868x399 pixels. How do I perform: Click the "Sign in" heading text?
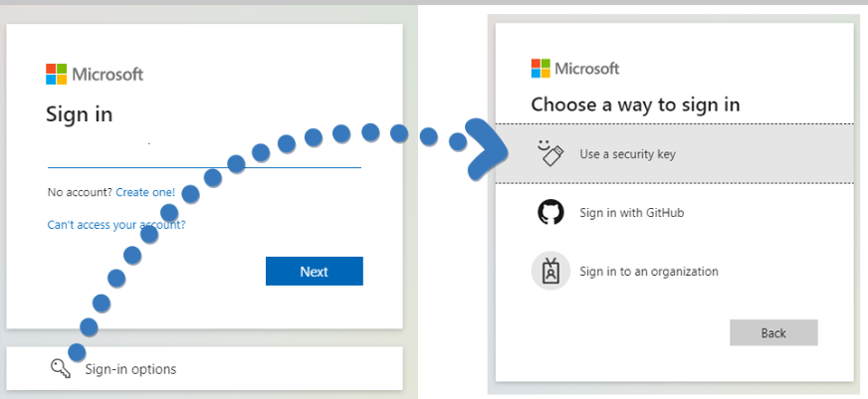(80, 114)
